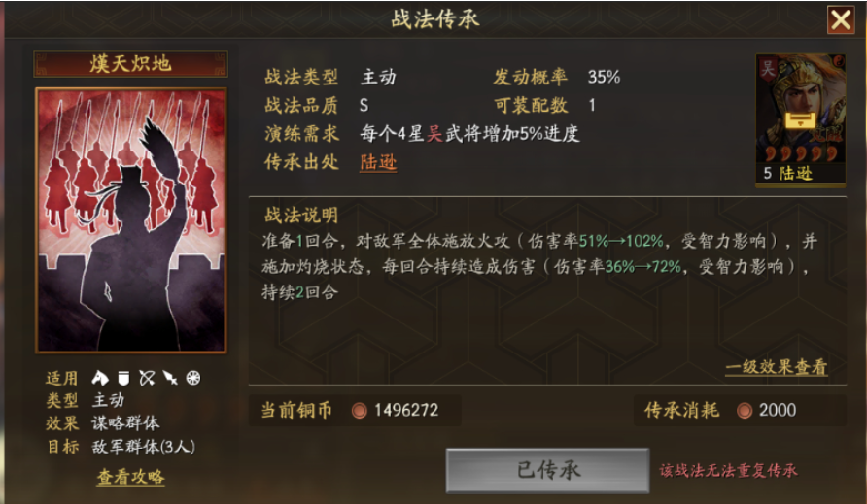Click the 战法说明 description heading

[301, 215]
